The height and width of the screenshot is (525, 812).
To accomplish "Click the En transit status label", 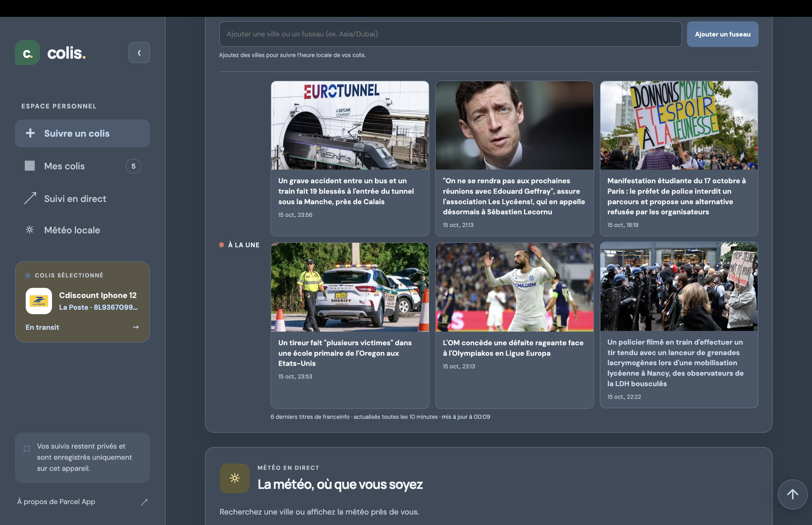I will 42,327.
